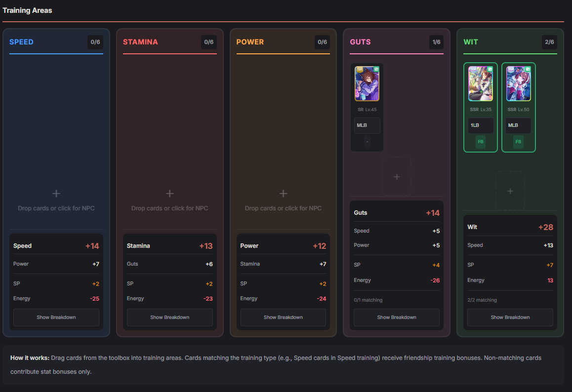Click the SP +7 row in Wit panel
The height and width of the screenshot is (392, 572).
(x=510, y=265)
